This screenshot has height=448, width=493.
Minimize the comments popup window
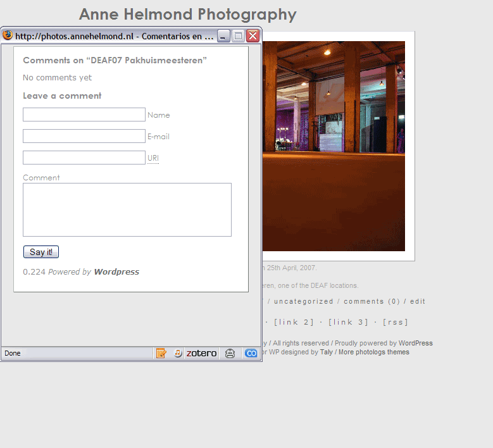[223, 36]
